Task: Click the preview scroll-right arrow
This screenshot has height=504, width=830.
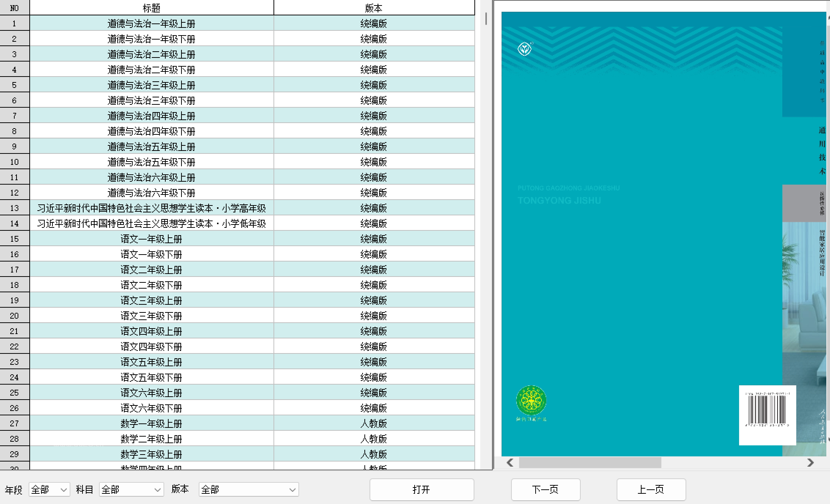Action: coord(811,463)
